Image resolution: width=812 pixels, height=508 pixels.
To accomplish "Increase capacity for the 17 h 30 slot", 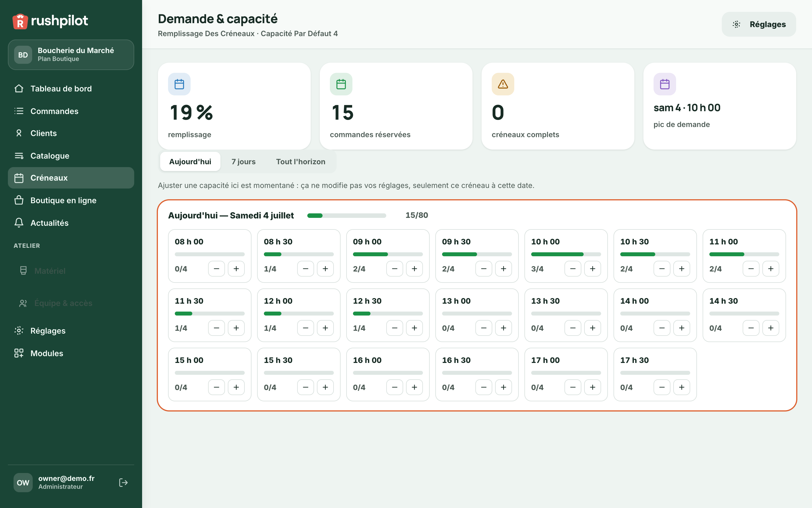I will click(x=681, y=387).
